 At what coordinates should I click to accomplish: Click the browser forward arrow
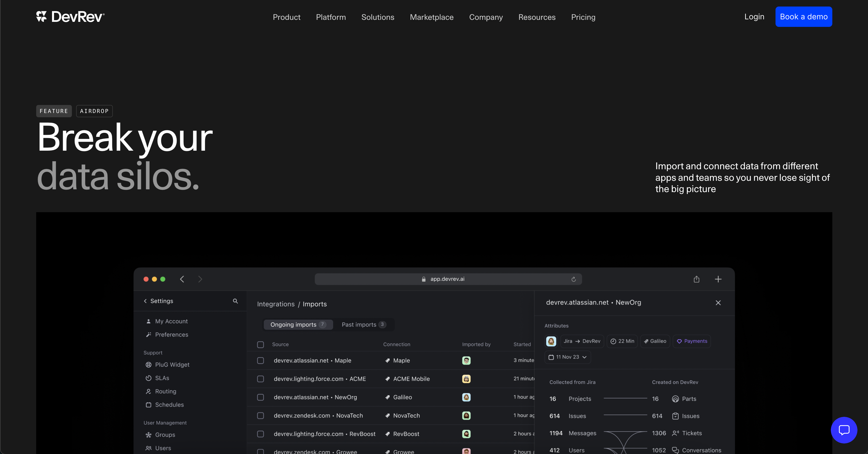[x=200, y=279]
